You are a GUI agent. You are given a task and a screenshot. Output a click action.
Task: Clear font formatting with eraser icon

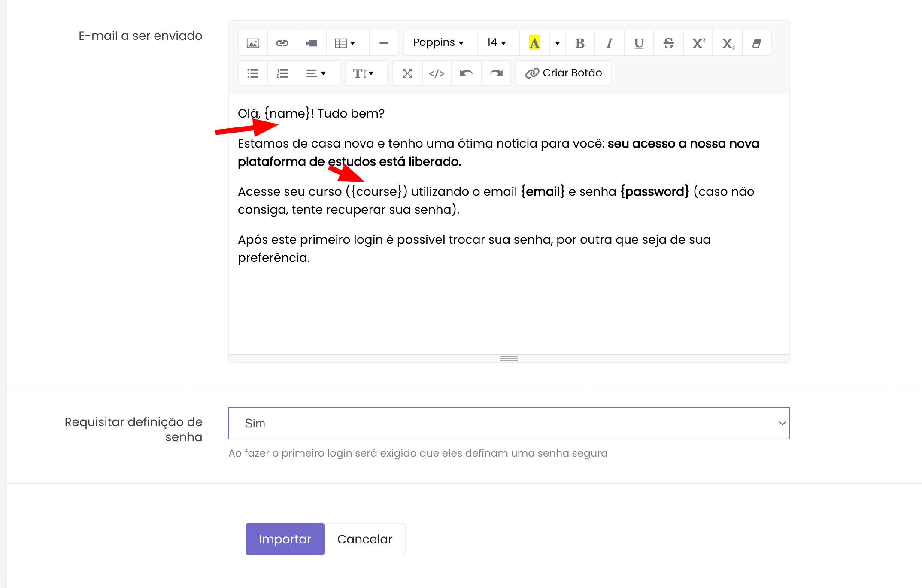(756, 43)
